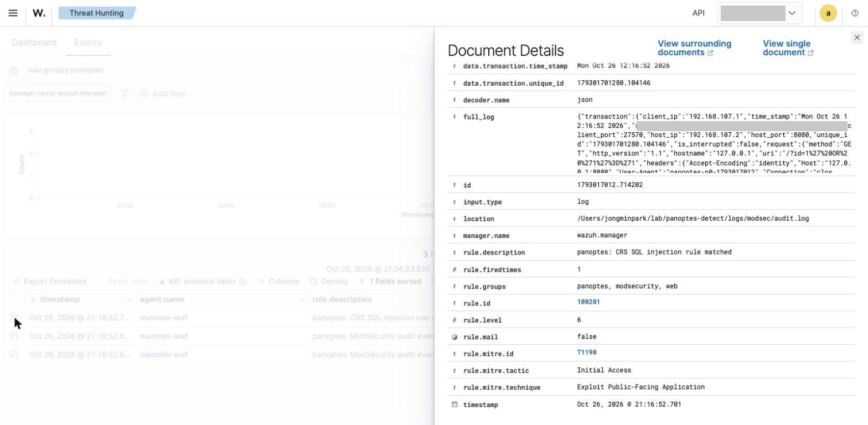Image resolution: width=868 pixels, height=425 pixels.
Task: Click the rule.description column header
Action: coord(342,299)
